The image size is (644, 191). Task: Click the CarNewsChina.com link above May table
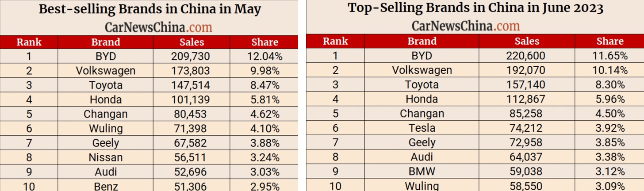(158, 27)
